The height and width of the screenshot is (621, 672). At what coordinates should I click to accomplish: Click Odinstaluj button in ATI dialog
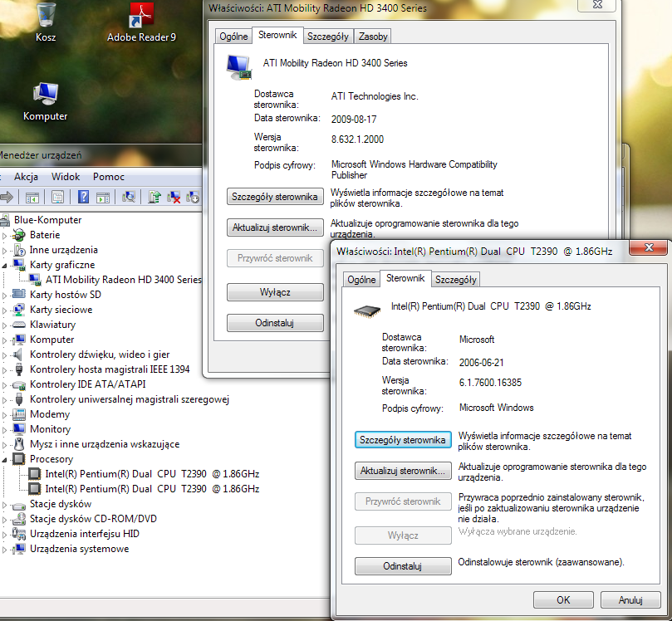[275, 323]
